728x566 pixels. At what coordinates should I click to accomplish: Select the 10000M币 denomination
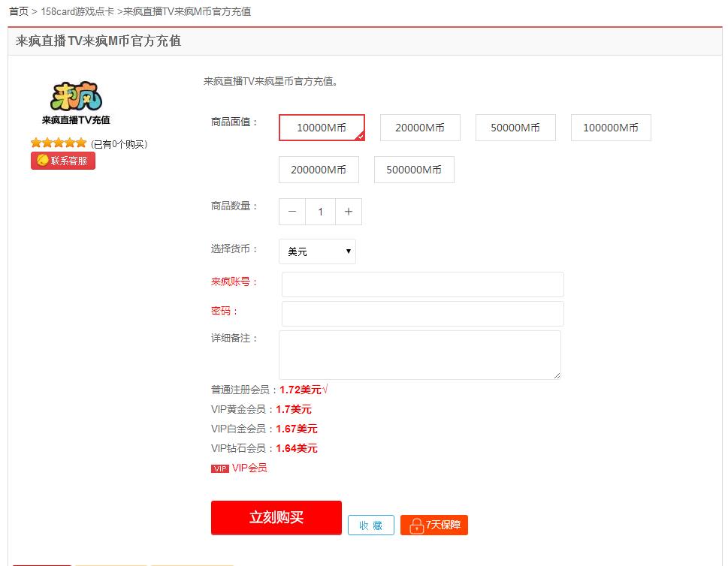pyautogui.click(x=322, y=128)
